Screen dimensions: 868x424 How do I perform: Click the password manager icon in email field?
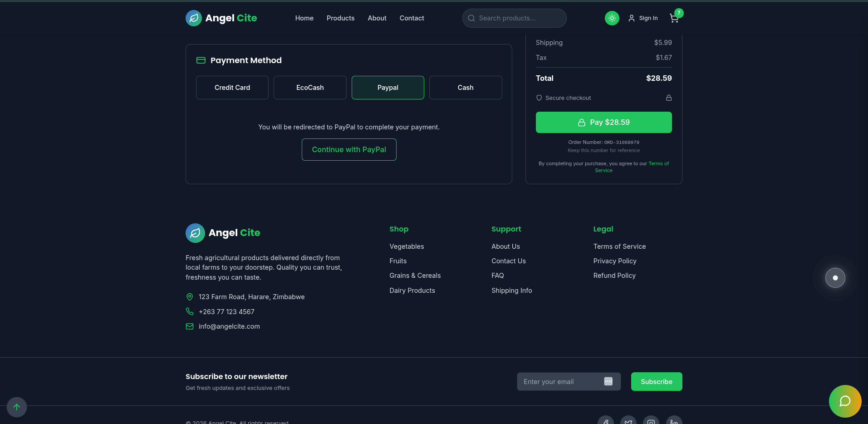pos(608,381)
